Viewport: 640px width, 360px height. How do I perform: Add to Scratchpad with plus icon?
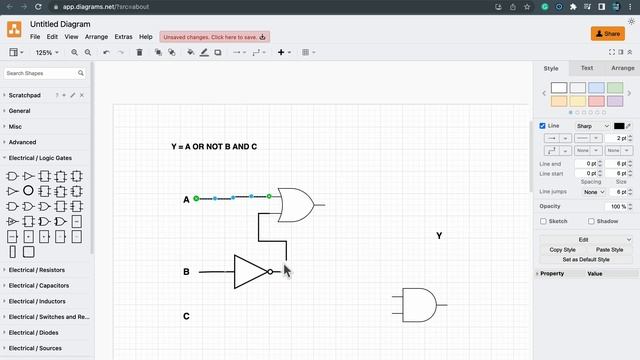[x=64, y=95]
